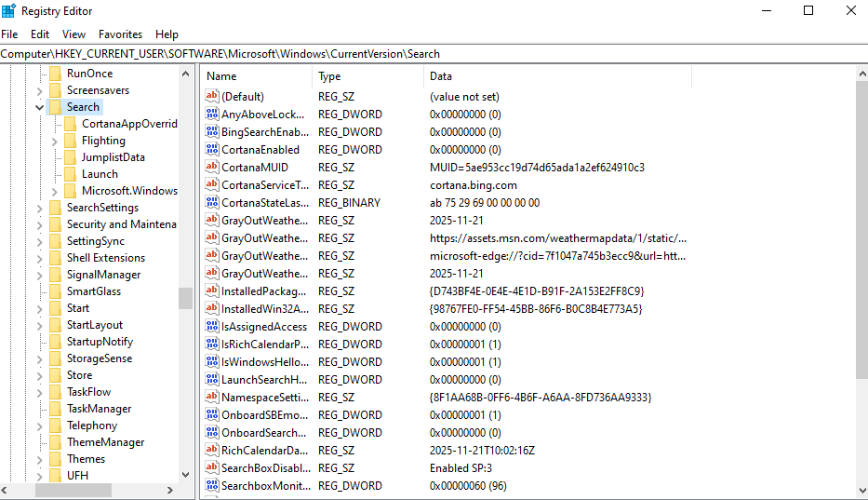Screen dimensions: 868x500
Task: Click the values pane's vertical scrollbar thumb
Action: (x=861, y=230)
